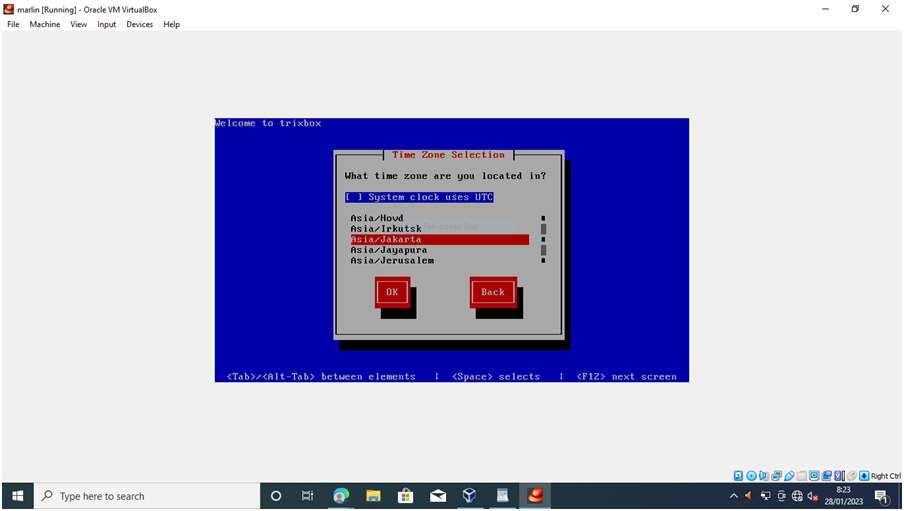Screen dimensions: 904x511
Task: Toggle System clock uses UTC checkbox
Action: tap(419, 197)
